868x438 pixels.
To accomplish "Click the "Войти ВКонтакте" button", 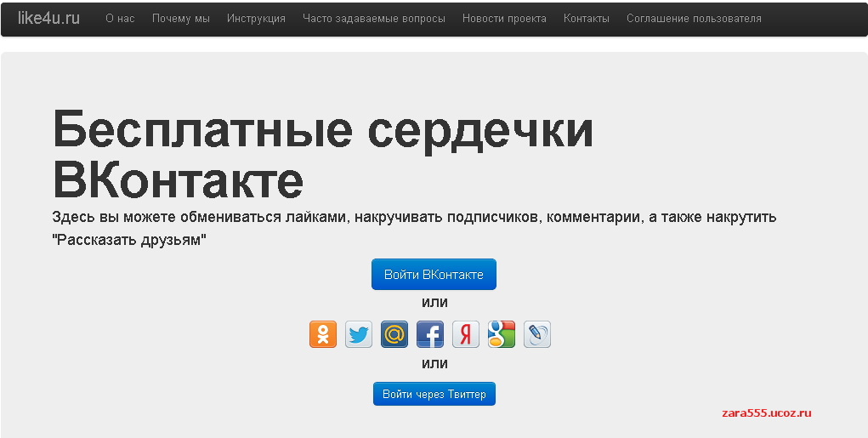I will tap(434, 274).
